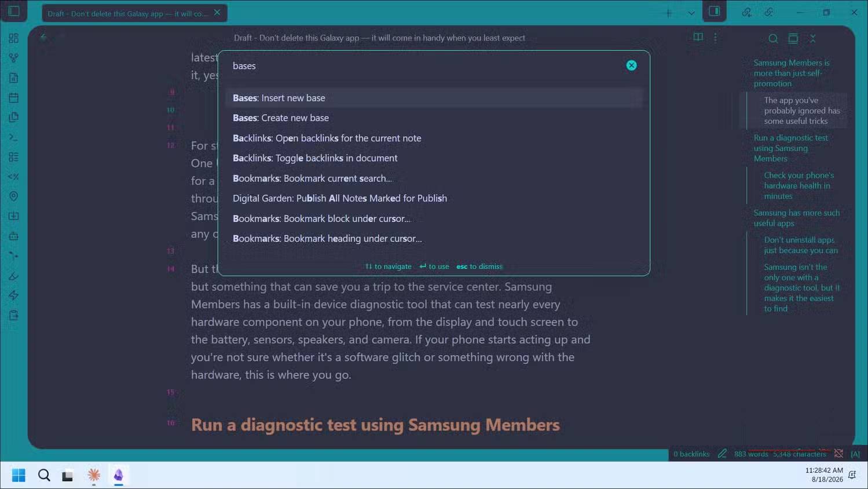Switch to reading view book icon
The image size is (868, 489).
[698, 37]
